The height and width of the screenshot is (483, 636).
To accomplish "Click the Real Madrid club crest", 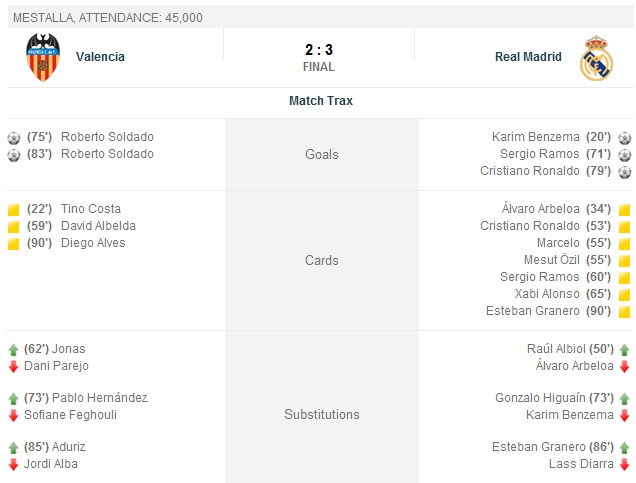I will click(x=596, y=58).
